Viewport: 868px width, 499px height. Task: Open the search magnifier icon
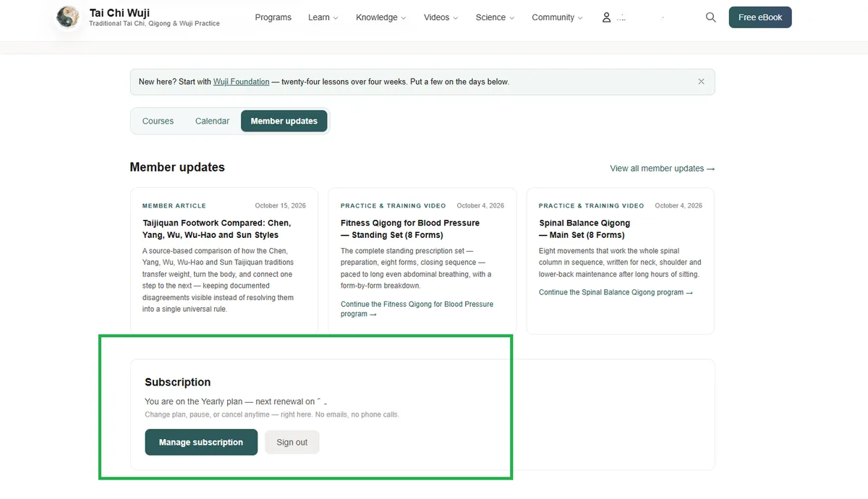pyautogui.click(x=711, y=17)
